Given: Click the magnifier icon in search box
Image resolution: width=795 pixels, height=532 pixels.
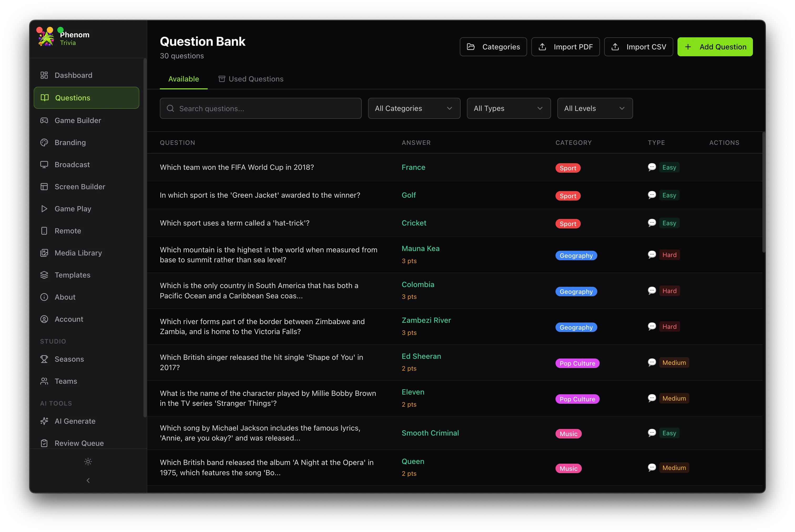Looking at the screenshot, I should point(170,109).
